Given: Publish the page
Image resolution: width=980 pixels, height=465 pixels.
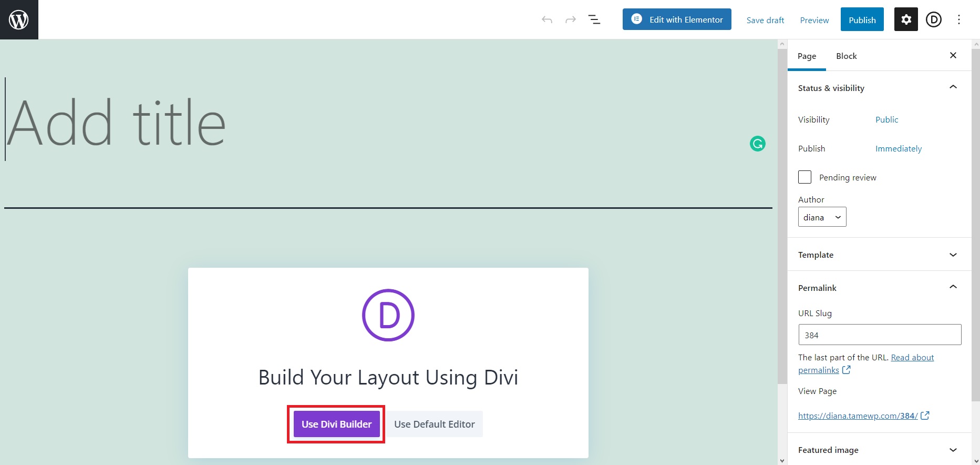Looking at the screenshot, I should pos(862,19).
